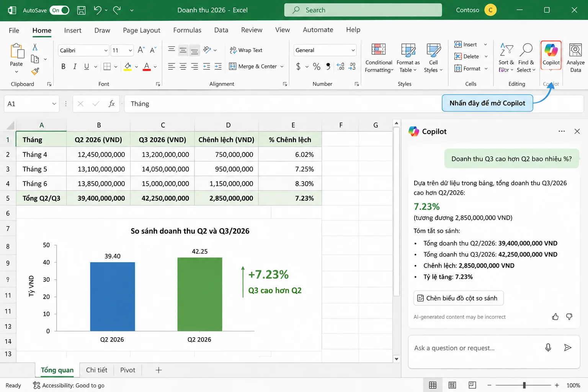
Task: Switch to Page Break Preview
Action: (472, 385)
